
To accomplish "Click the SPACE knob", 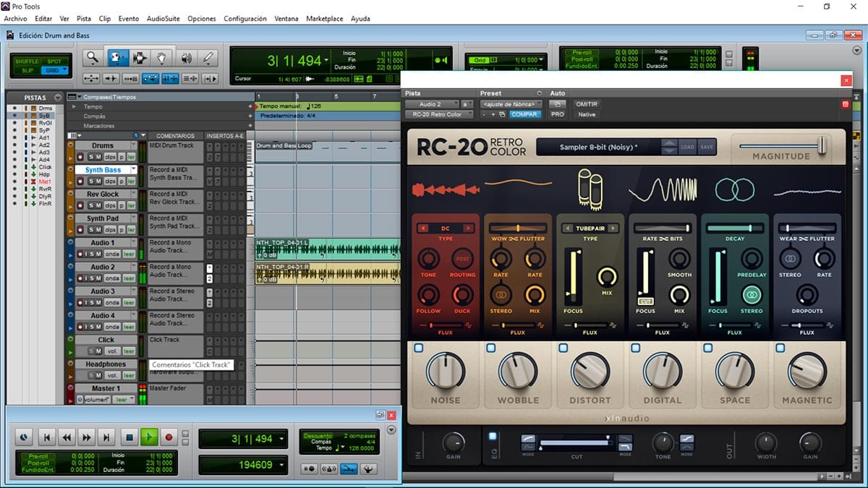I will pyautogui.click(x=735, y=372).
